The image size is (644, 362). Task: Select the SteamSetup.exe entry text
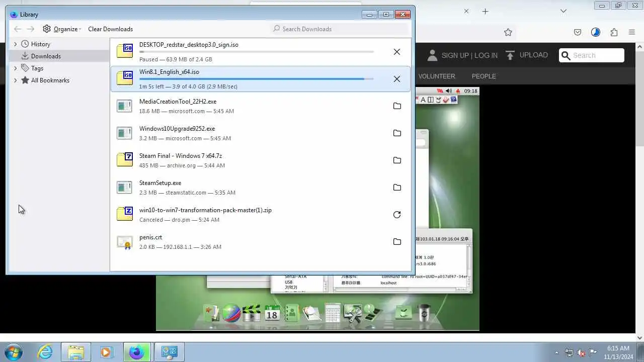tap(160, 183)
